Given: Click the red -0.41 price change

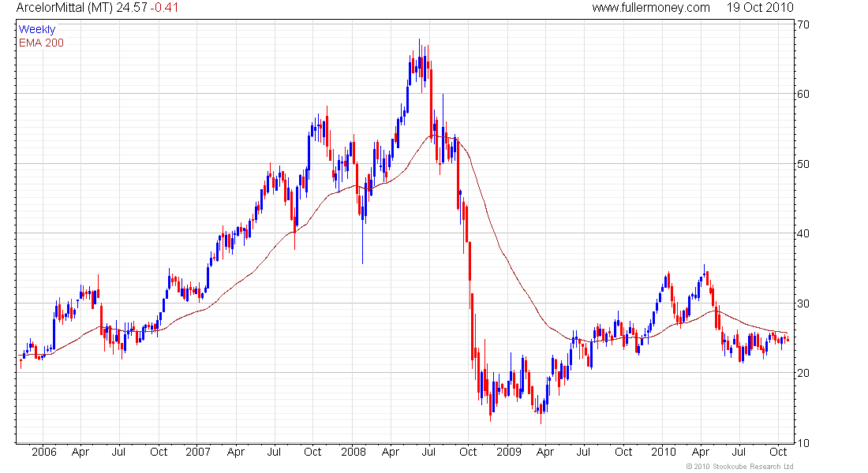Looking at the screenshot, I should point(164,8).
